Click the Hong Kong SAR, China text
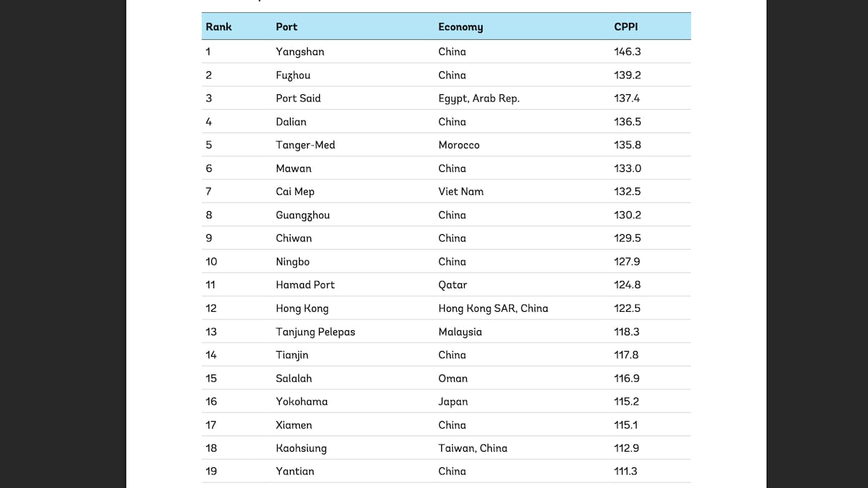Viewport: 868px width, 488px height. point(493,308)
